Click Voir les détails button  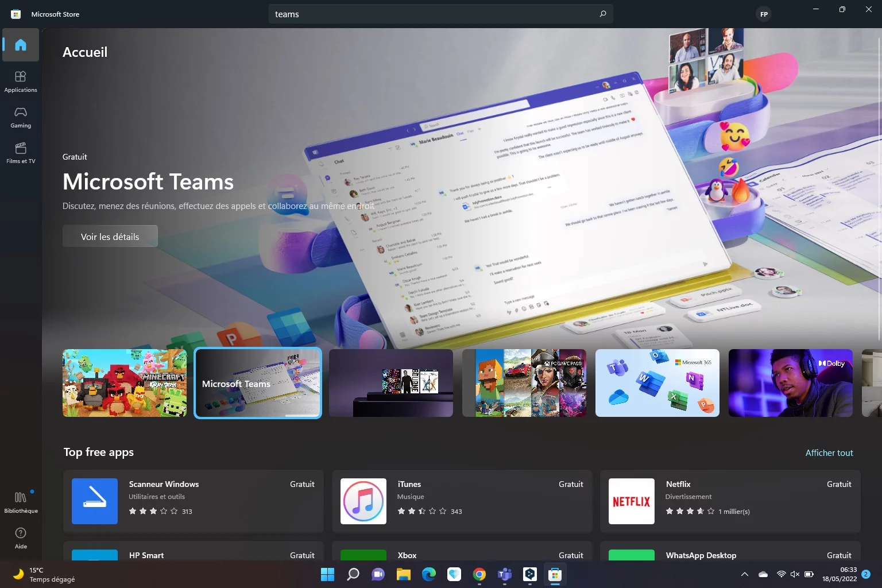[x=110, y=237]
